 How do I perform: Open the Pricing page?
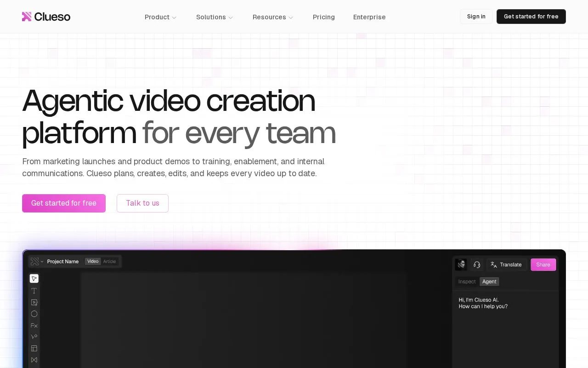click(x=324, y=17)
